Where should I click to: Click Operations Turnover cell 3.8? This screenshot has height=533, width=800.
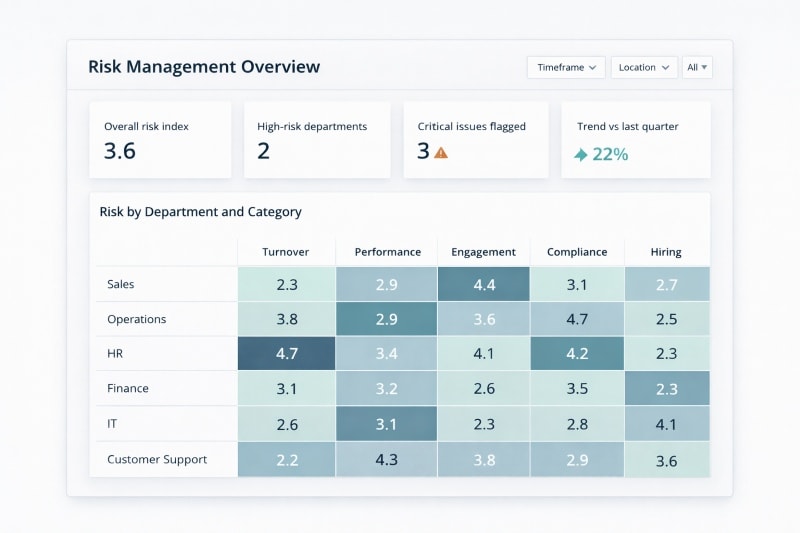click(287, 319)
